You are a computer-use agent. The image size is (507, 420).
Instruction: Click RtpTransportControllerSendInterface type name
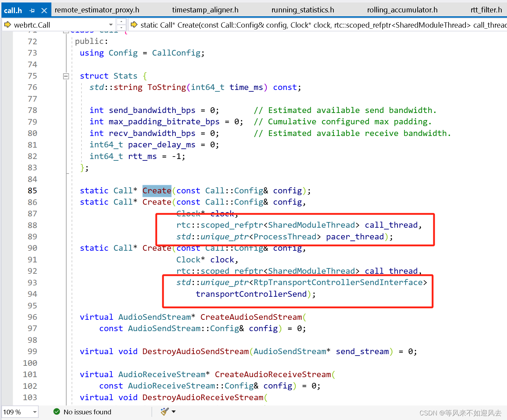click(338, 282)
